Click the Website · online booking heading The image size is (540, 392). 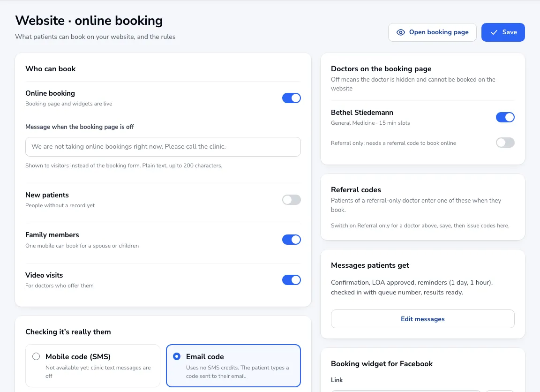[x=89, y=21]
